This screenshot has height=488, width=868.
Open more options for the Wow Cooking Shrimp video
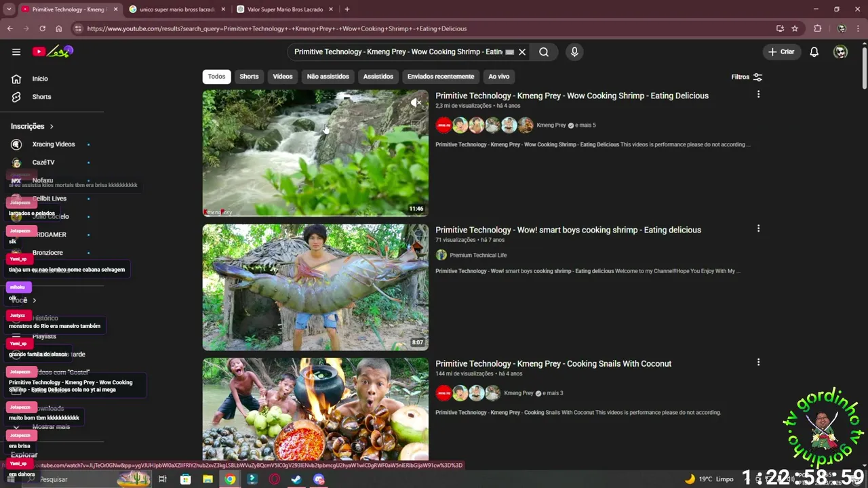click(x=758, y=94)
